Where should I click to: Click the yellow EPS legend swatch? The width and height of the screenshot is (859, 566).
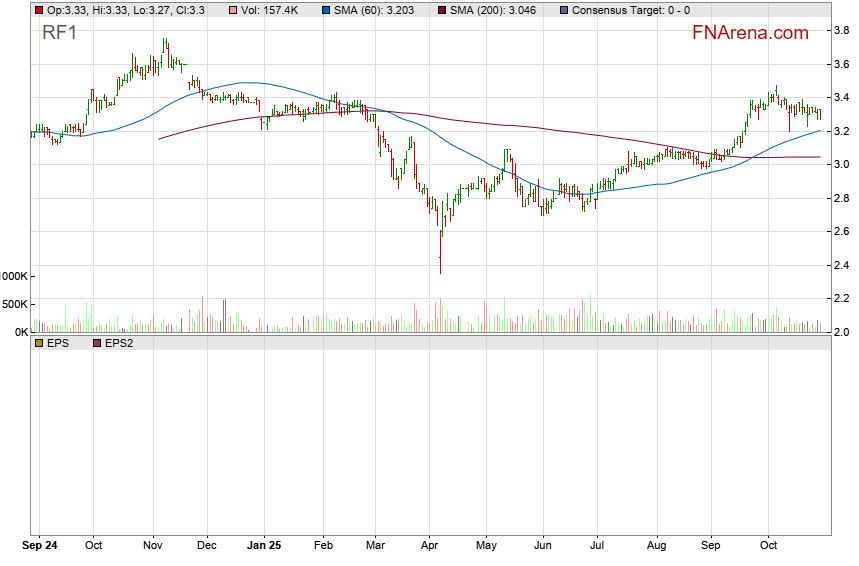coord(39,343)
